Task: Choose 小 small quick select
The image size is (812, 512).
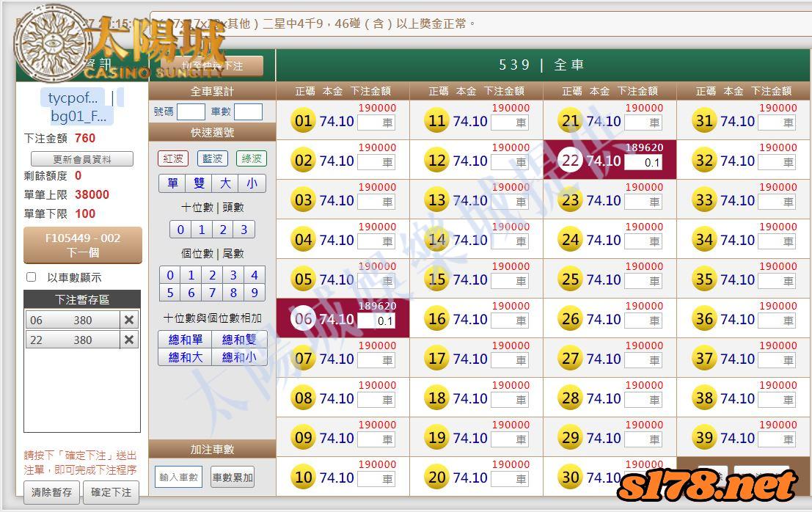Action: (x=252, y=183)
